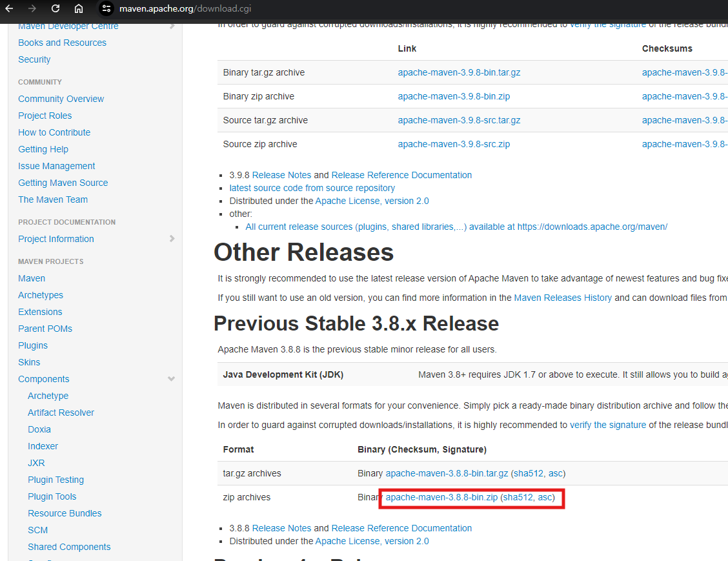Viewport: 728px width, 561px height.
Task: Open sha512 link for 3.8.8 tar.gz
Action: tap(528, 473)
